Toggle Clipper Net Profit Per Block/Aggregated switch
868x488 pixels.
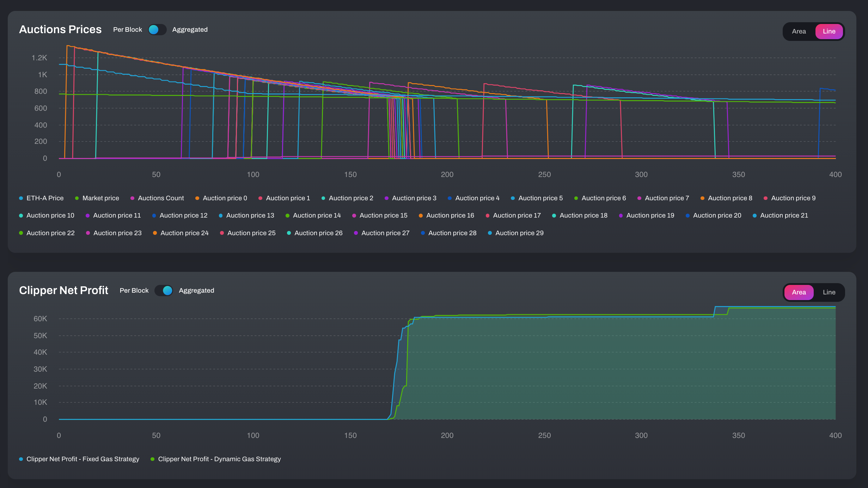164,291
